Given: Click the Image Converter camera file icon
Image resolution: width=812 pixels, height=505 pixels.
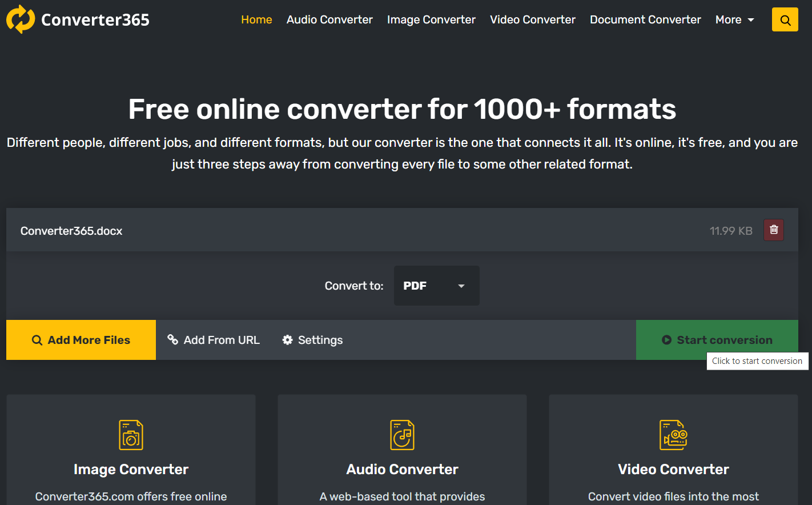Looking at the screenshot, I should pos(131,435).
